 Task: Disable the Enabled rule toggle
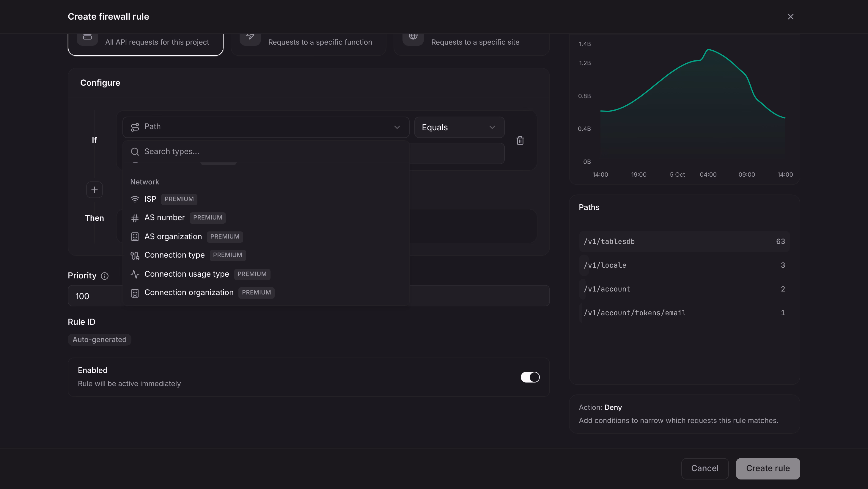530,377
